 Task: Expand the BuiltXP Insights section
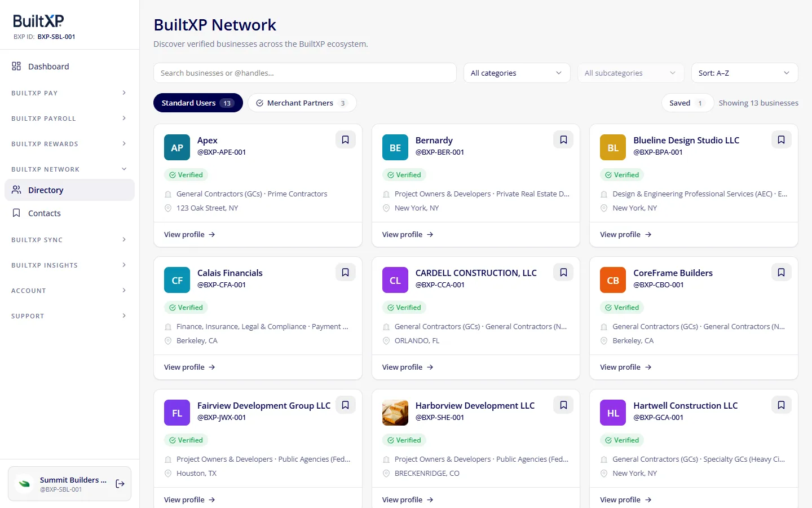(69, 265)
